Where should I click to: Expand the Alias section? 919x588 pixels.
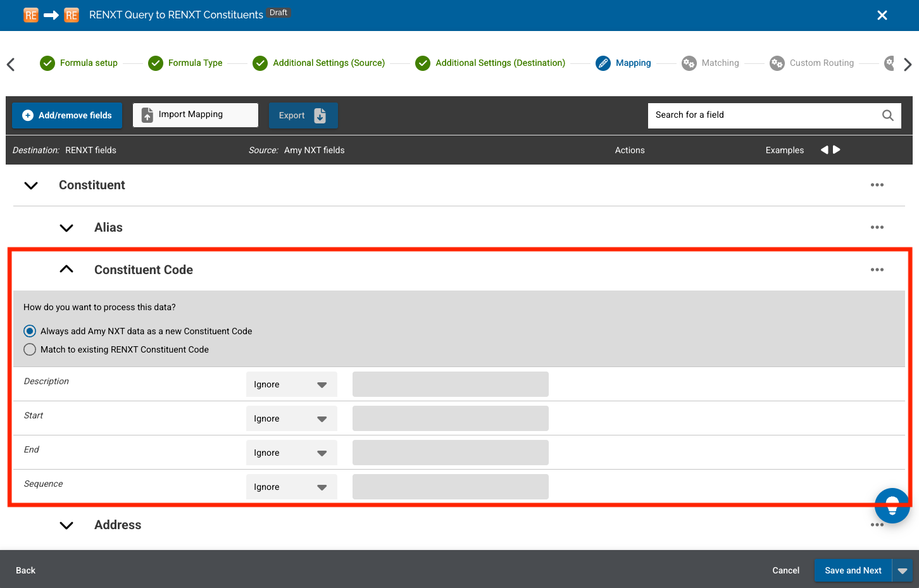tap(66, 228)
